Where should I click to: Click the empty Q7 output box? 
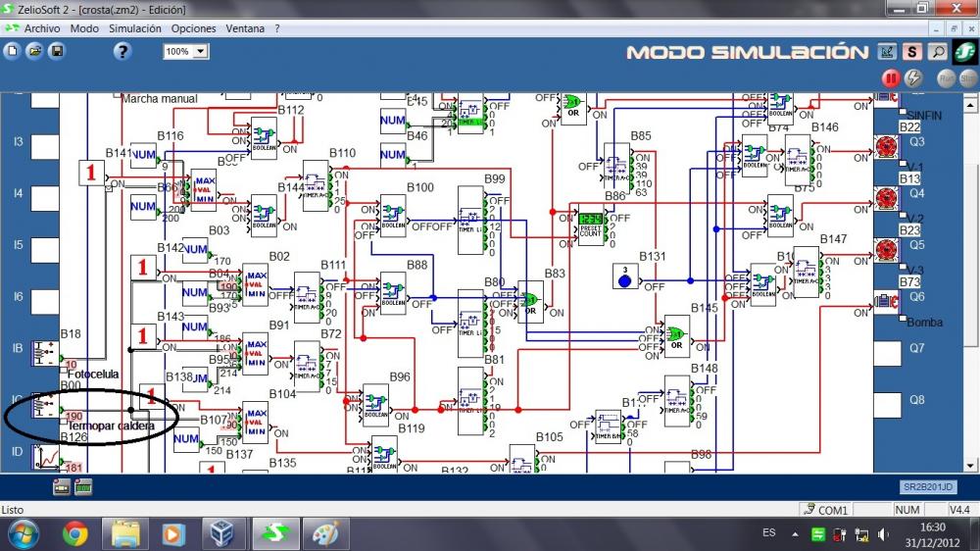click(886, 353)
